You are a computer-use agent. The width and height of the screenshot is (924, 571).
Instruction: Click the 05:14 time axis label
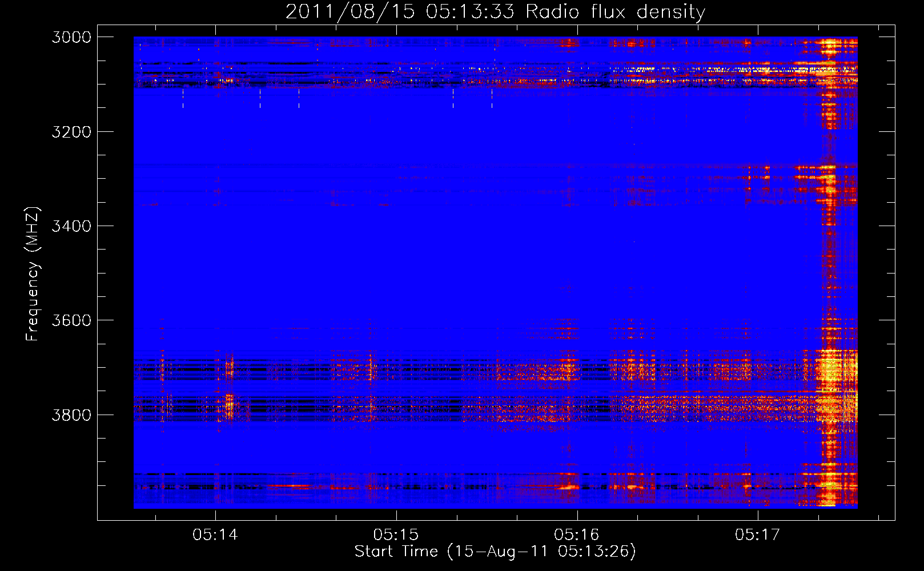point(215,535)
